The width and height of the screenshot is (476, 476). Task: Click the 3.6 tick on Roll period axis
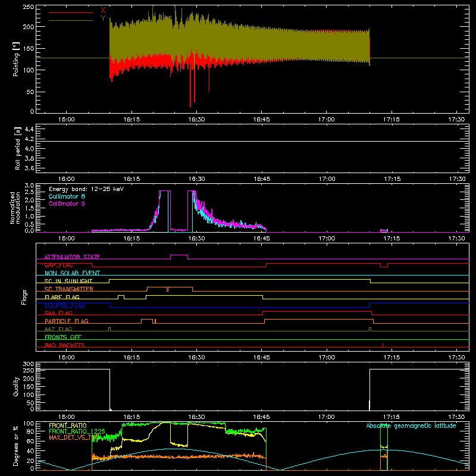(29, 168)
